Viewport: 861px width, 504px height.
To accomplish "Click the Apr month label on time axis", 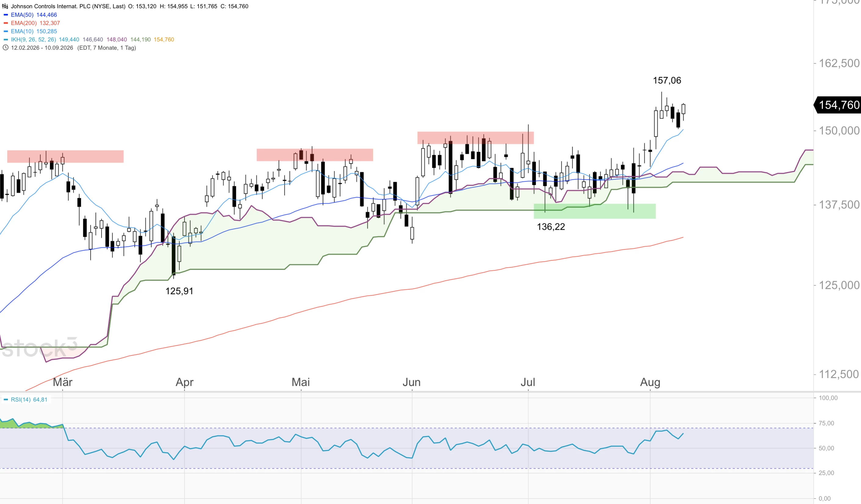I will click(185, 382).
